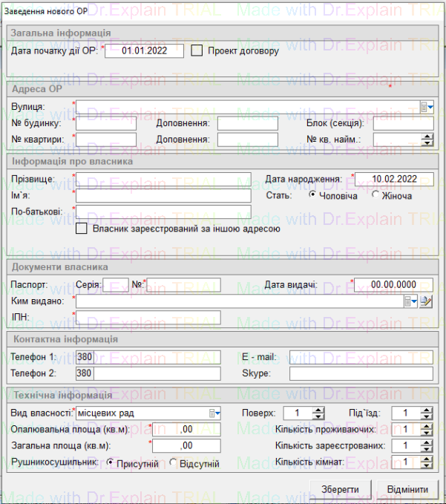Check the Проект договору checkbox
446x504 pixels.
pos(197,51)
